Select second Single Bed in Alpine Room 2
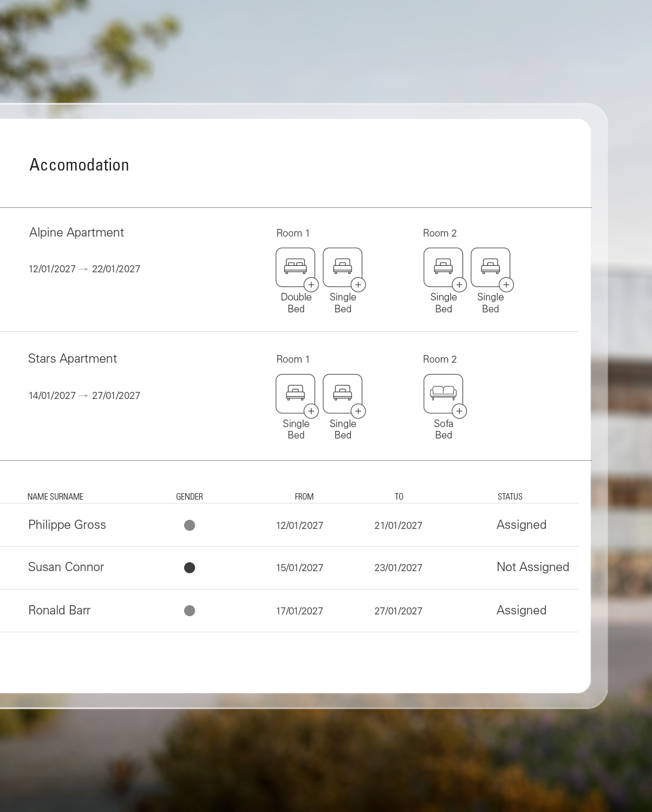Image resolution: width=652 pixels, height=812 pixels. click(x=490, y=267)
